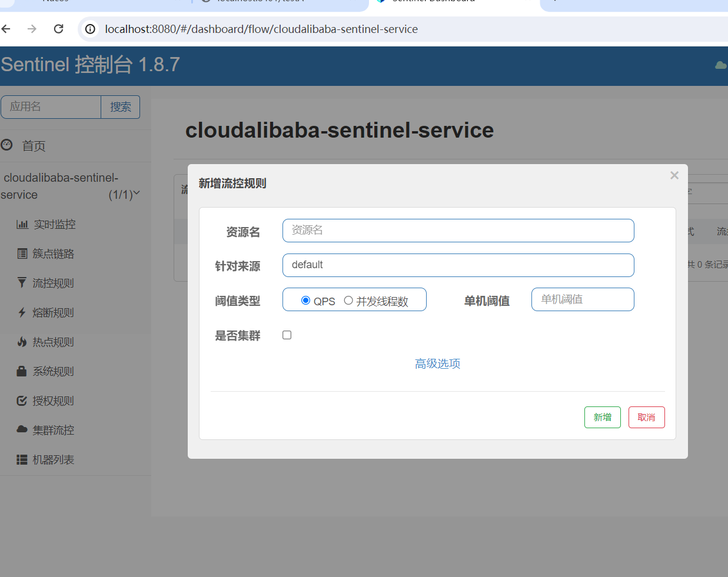This screenshot has height=577, width=728.
Task: Click the list icon for 簇点链路
Action: point(22,254)
